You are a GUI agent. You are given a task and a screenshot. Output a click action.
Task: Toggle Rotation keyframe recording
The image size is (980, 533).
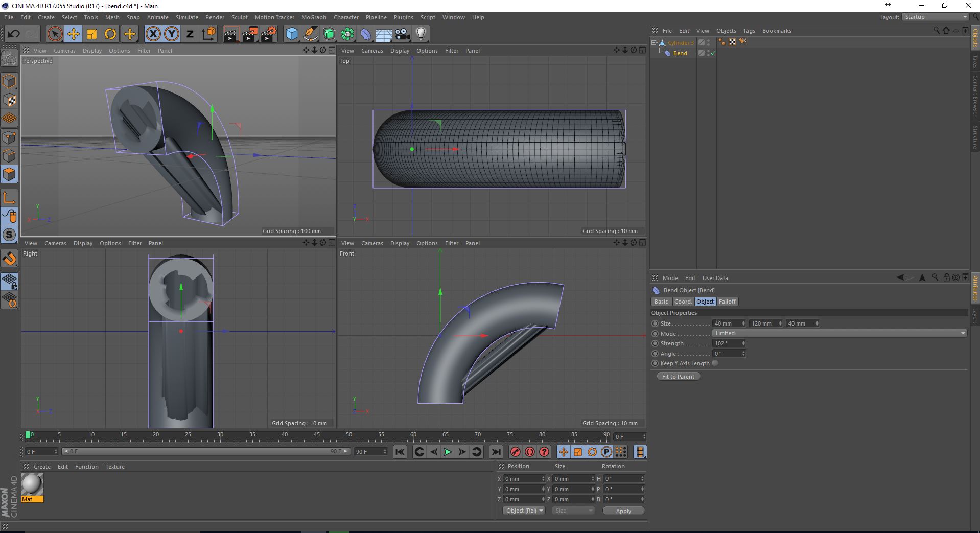[x=592, y=452]
